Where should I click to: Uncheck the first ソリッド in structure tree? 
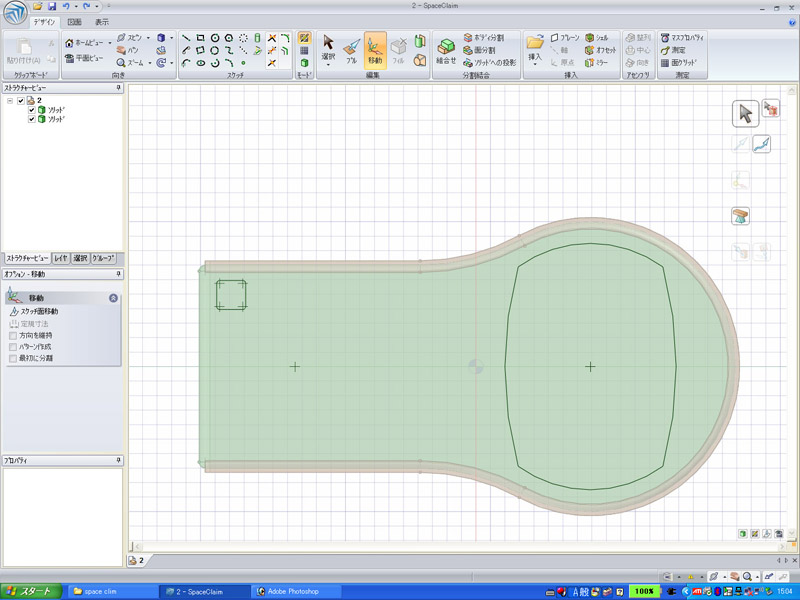coord(31,110)
